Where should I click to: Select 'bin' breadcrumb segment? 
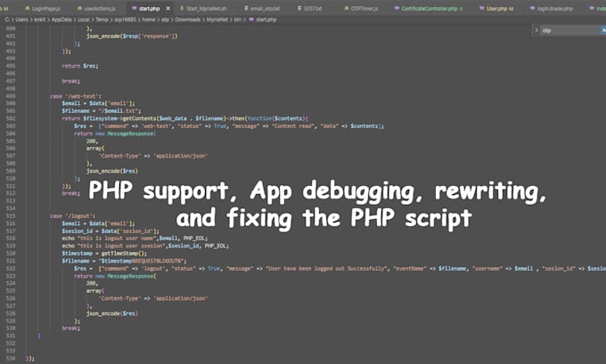pos(238,20)
